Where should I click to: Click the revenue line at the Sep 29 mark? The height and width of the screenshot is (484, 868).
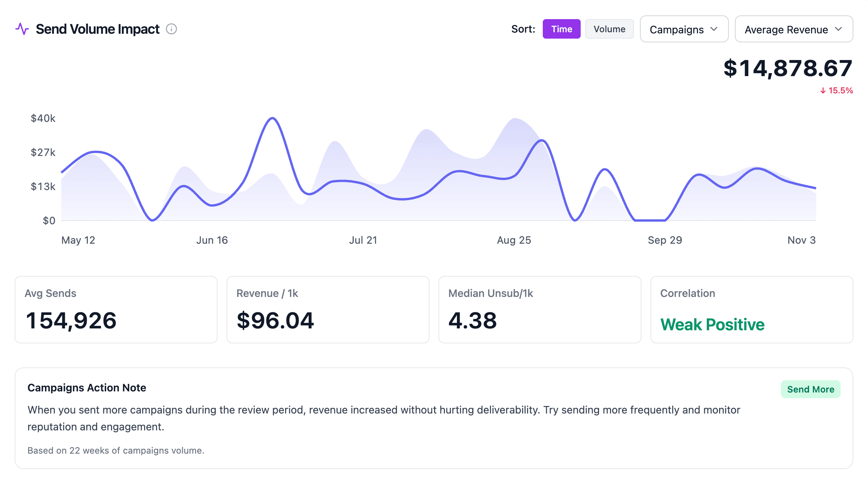click(665, 219)
